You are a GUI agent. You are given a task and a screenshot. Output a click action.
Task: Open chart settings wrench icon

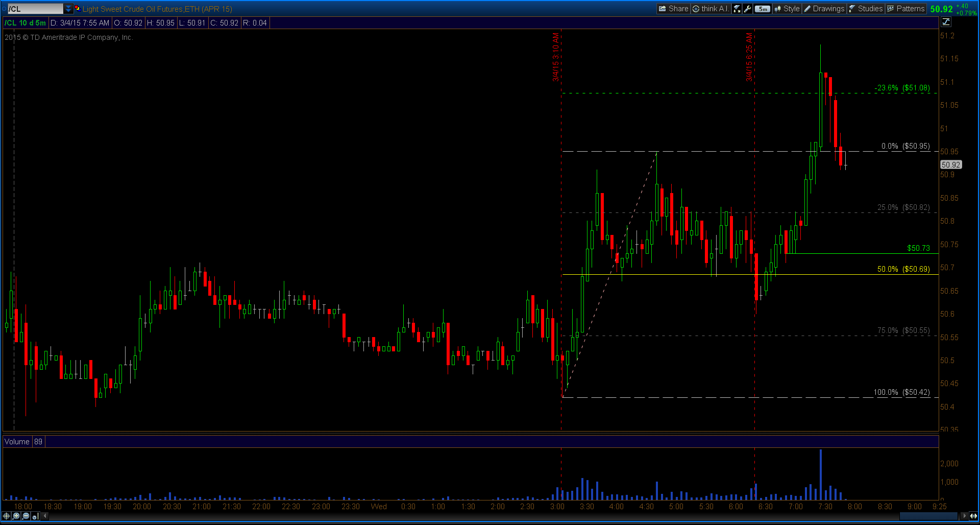coord(748,9)
